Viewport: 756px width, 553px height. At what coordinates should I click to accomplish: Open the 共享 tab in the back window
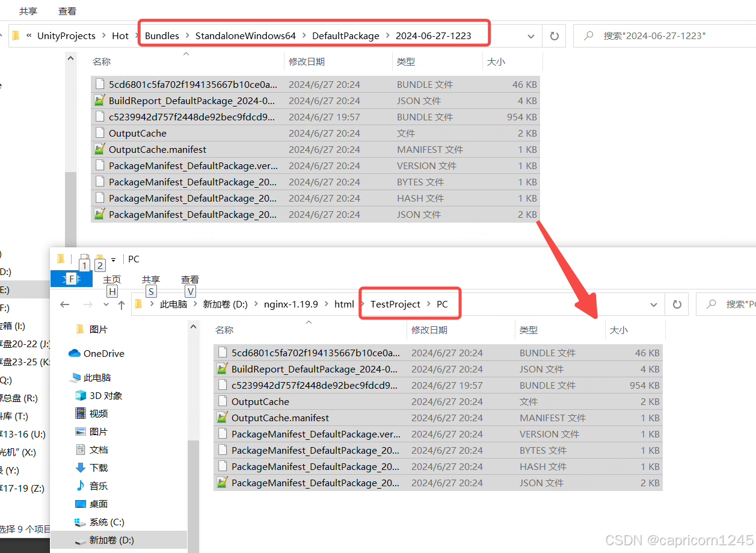28,11
